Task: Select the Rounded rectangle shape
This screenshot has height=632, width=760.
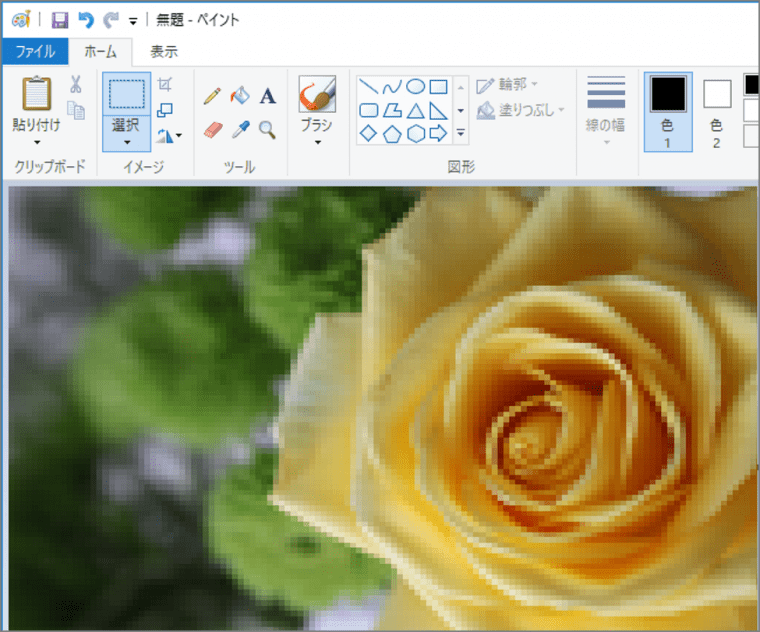Action: (x=369, y=111)
